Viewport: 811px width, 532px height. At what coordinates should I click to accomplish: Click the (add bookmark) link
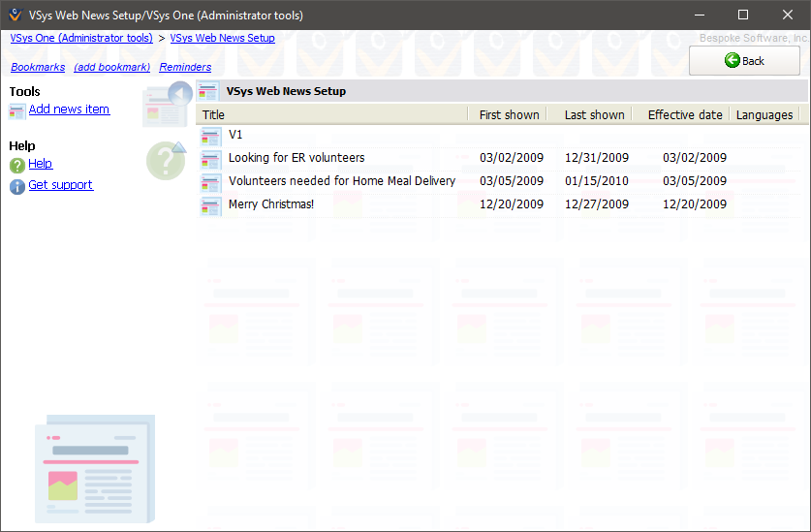112,68
